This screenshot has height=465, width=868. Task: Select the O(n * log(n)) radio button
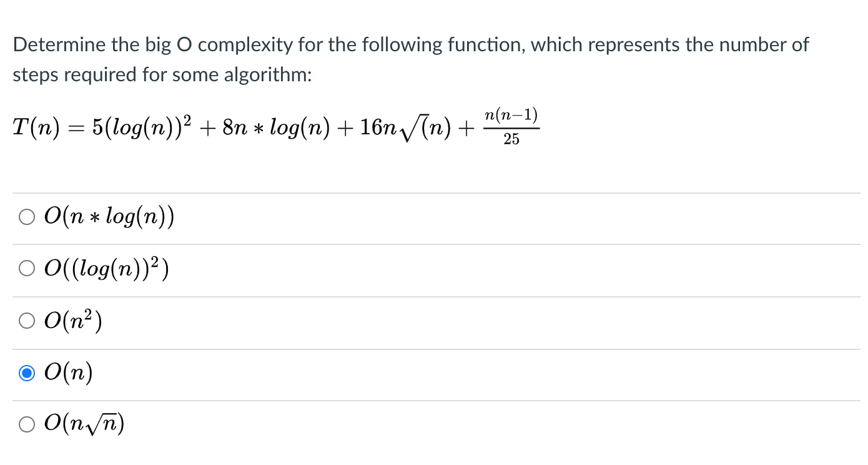point(27,216)
